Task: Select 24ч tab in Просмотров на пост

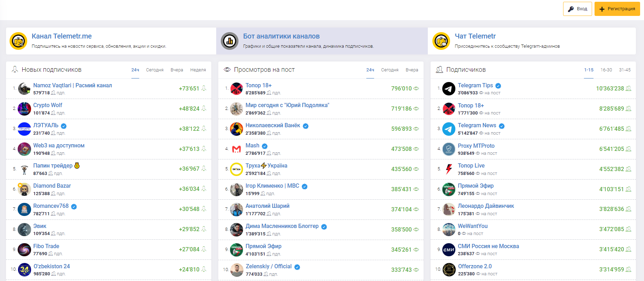Action: click(370, 70)
